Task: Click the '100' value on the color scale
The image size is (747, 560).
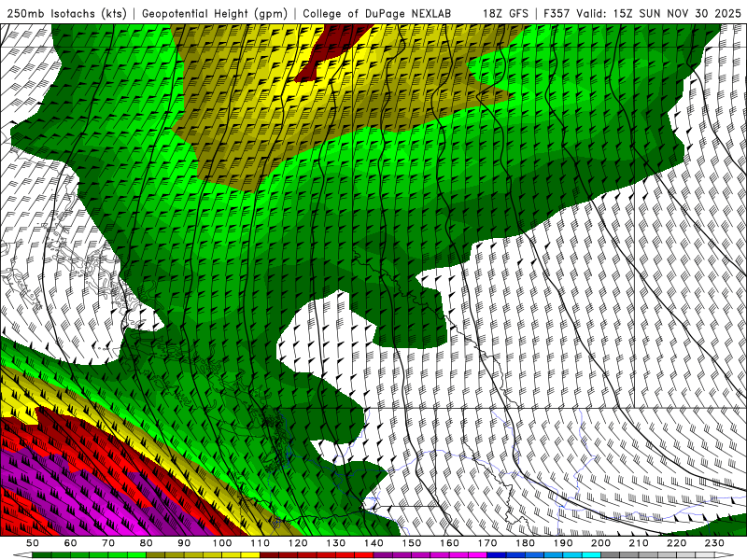Action: [x=222, y=543]
